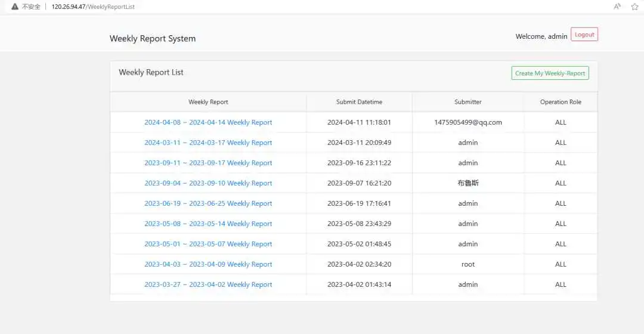
Task: Open the 2023-05-01 ~ 2023-05-07 Weekly Report
Action: (208, 244)
